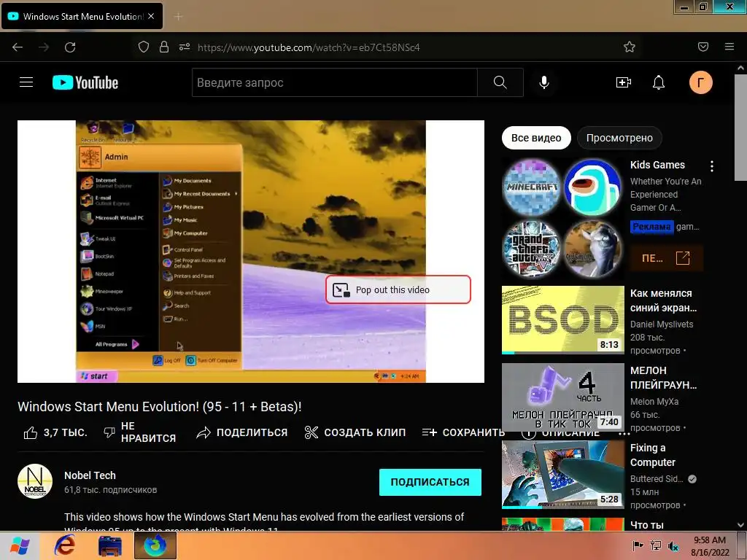
Task: Dislike the video with thumbs down
Action: pyautogui.click(x=139, y=432)
